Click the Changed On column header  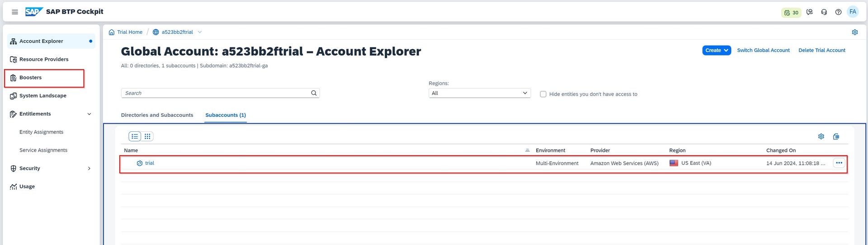[x=781, y=150]
